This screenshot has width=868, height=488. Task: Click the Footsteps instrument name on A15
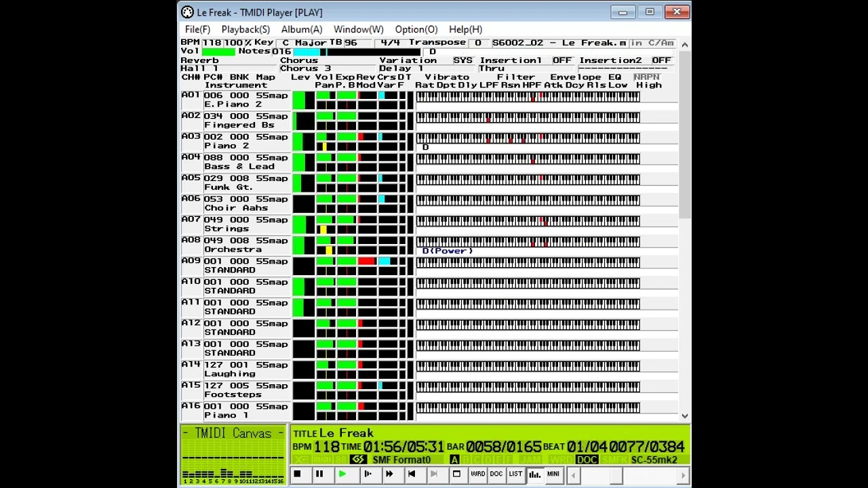point(233,394)
